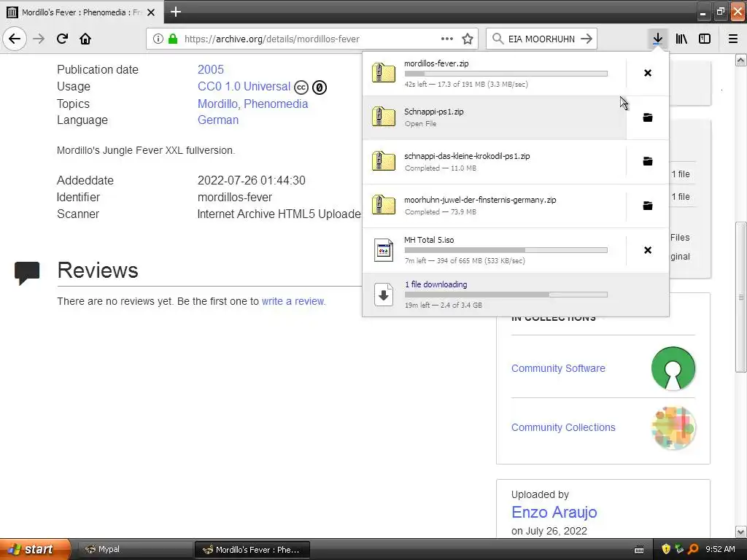
Task: Open the Mordillo, Phenomedia topics link
Action: point(252,104)
